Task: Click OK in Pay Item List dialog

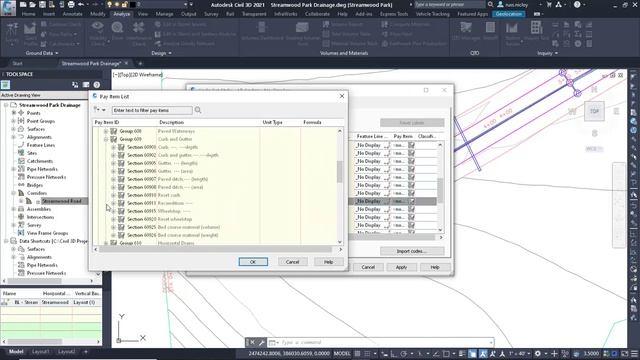Action: click(x=253, y=262)
